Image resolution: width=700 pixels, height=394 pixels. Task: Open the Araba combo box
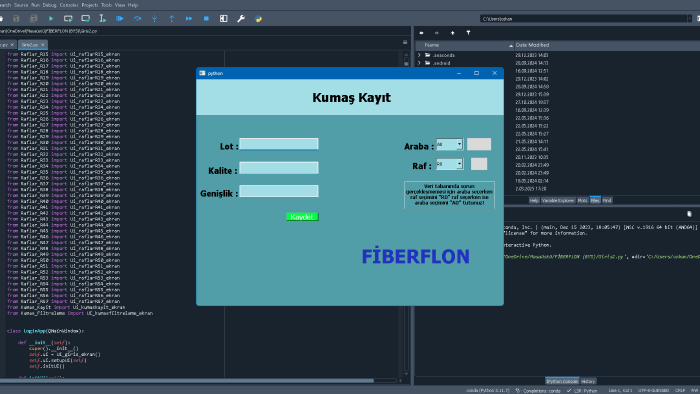[450, 144]
